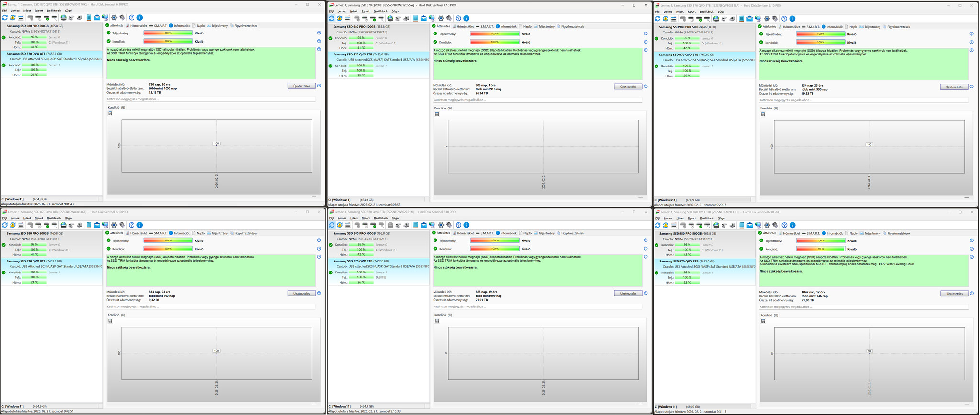The image size is (980, 415).
Task: Click globe network icon in 1047 nap window
Action: point(757,225)
